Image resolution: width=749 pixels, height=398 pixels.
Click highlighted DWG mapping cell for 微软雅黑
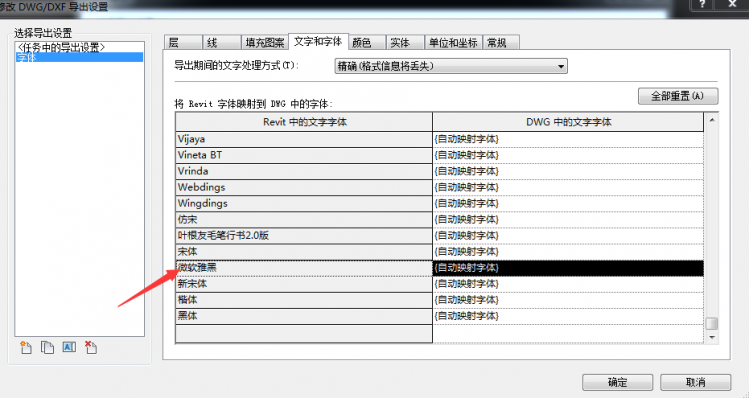pyautogui.click(x=568, y=268)
